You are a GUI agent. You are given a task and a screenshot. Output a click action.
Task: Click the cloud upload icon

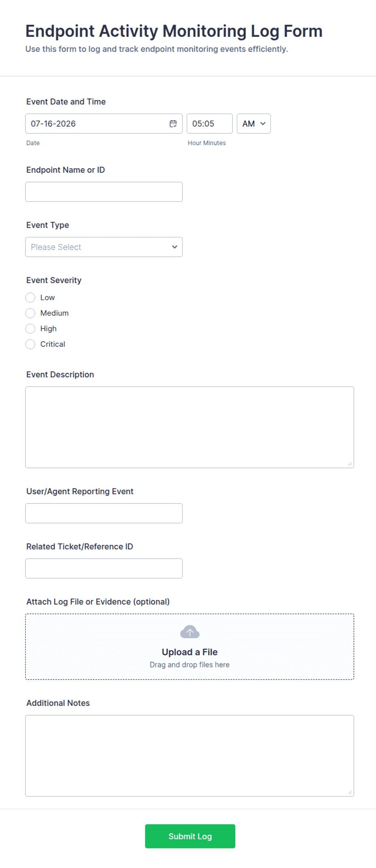[190, 632]
